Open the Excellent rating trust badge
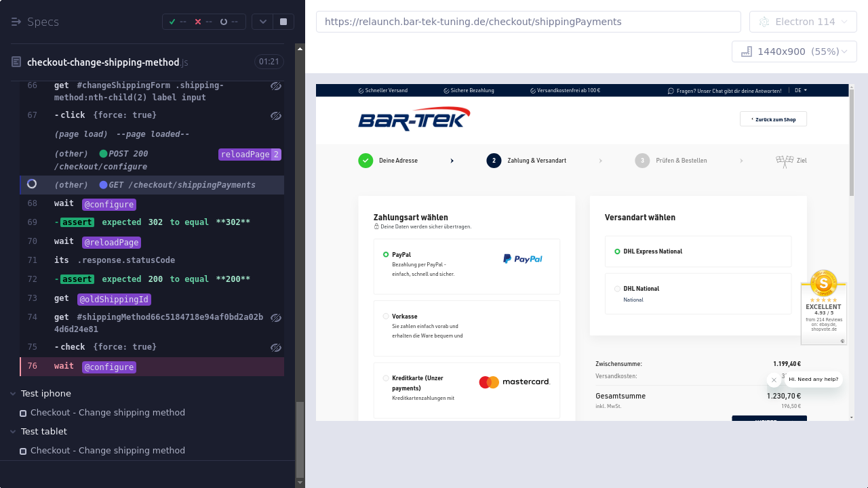868x488 pixels. [x=823, y=306]
